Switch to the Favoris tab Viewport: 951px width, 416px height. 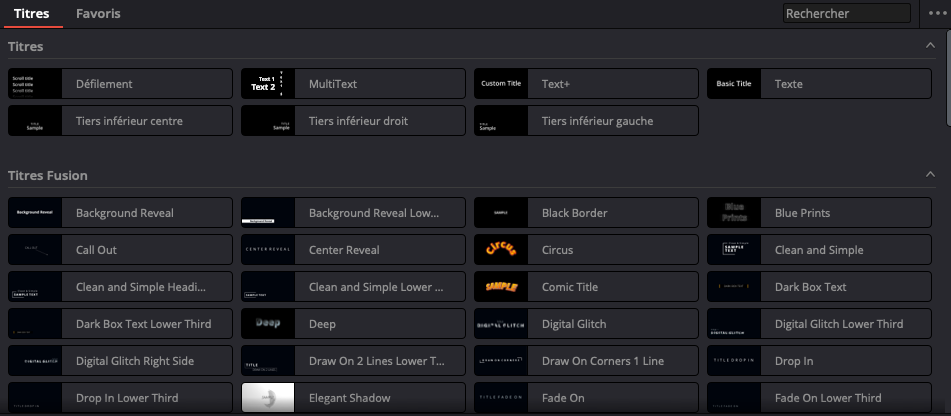tap(98, 14)
